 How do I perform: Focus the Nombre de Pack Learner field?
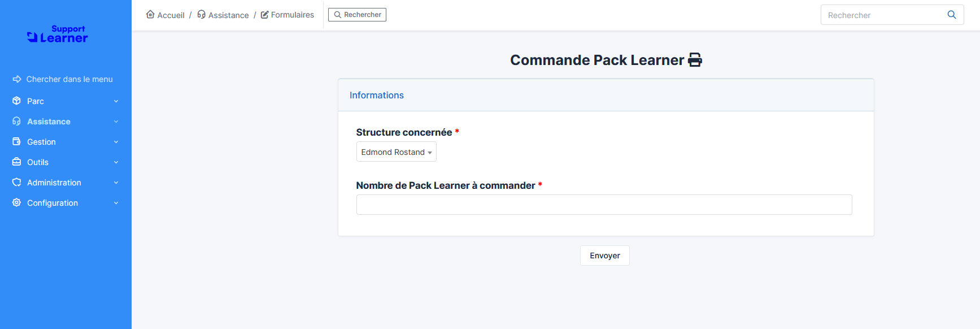click(604, 205)
